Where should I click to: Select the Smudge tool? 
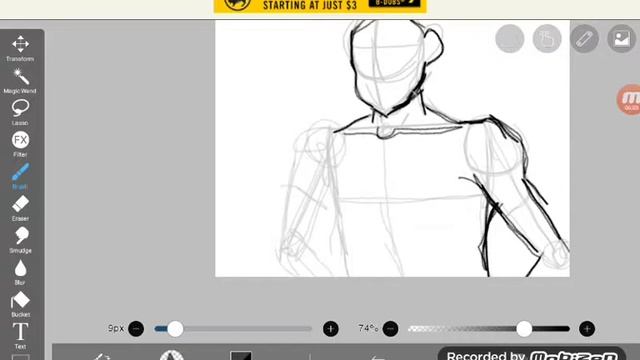pos(20,240)
